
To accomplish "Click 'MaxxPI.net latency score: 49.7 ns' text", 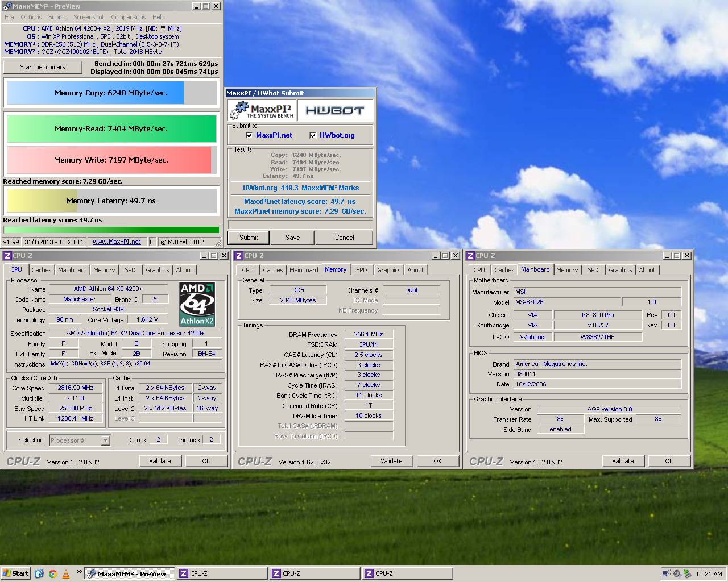I will click(x=300, y=202).
